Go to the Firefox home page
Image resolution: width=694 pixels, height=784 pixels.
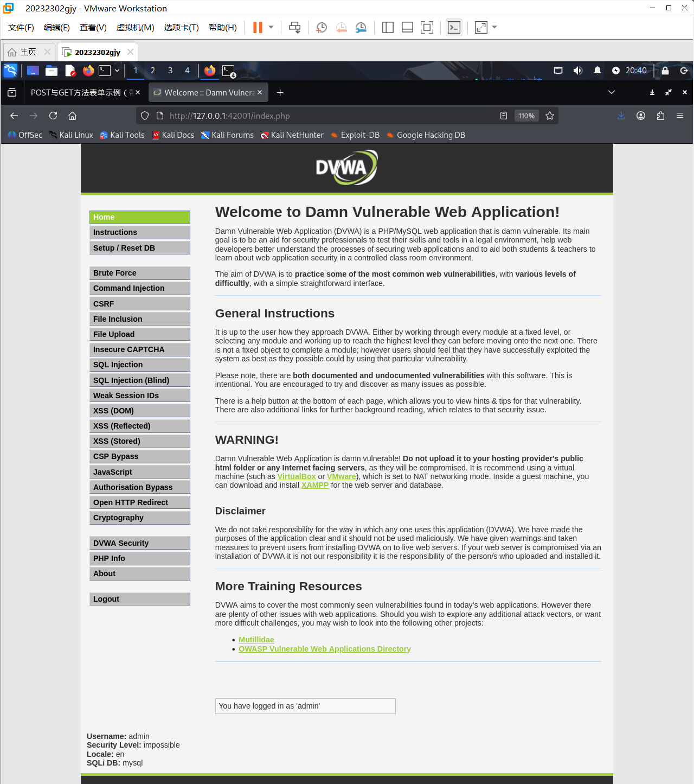[x=73, y=116]
